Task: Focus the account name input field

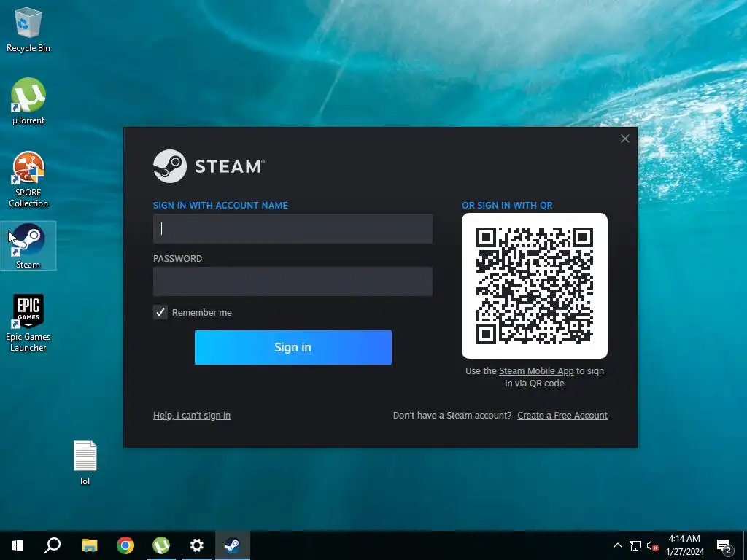Action: tap(293, 228)
